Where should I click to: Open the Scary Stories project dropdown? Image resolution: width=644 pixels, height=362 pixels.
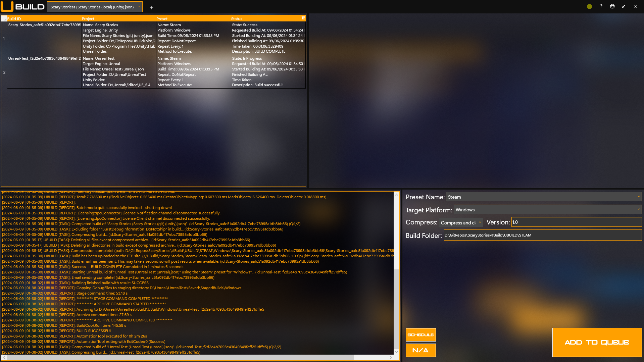pos(139,7)
